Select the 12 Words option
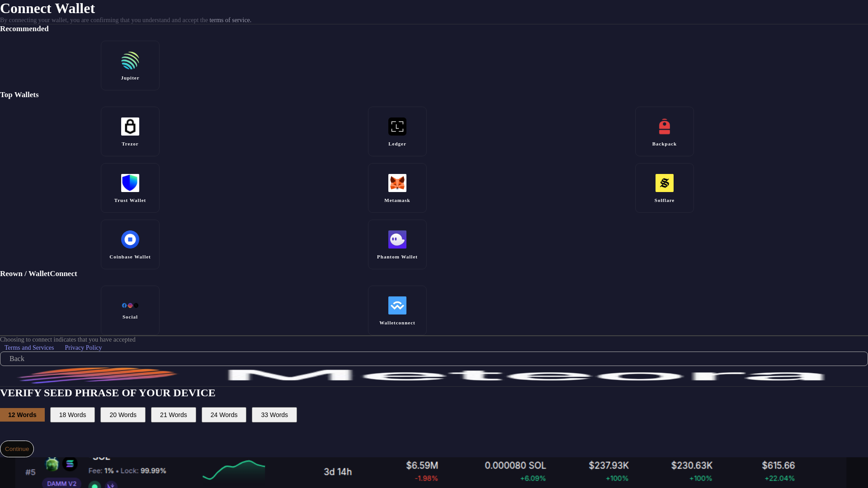The width and height of the screenshot is (868, 488). pos(22,415)
